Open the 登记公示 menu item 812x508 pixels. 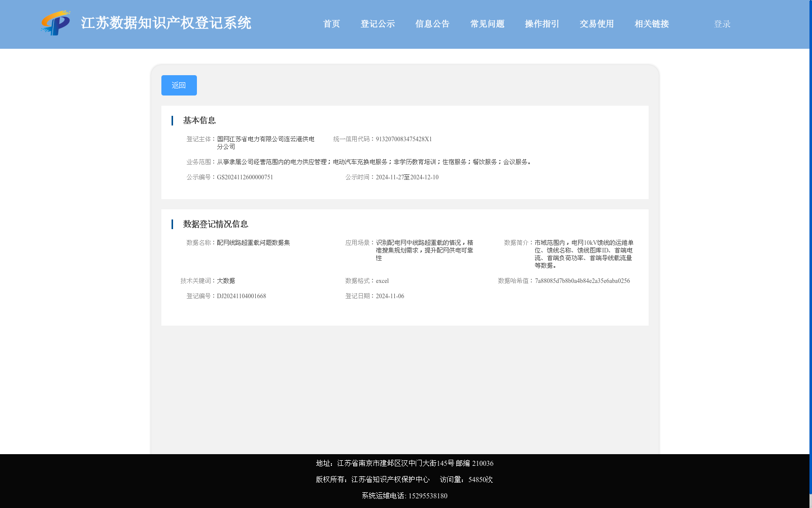click(x=378, y=24)
